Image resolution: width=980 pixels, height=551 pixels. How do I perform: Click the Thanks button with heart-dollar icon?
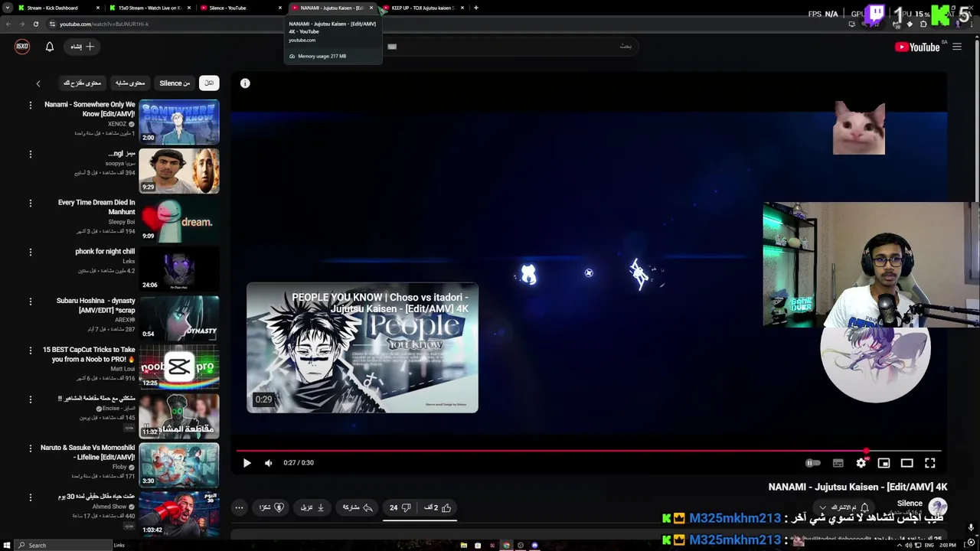pos(271,507)
